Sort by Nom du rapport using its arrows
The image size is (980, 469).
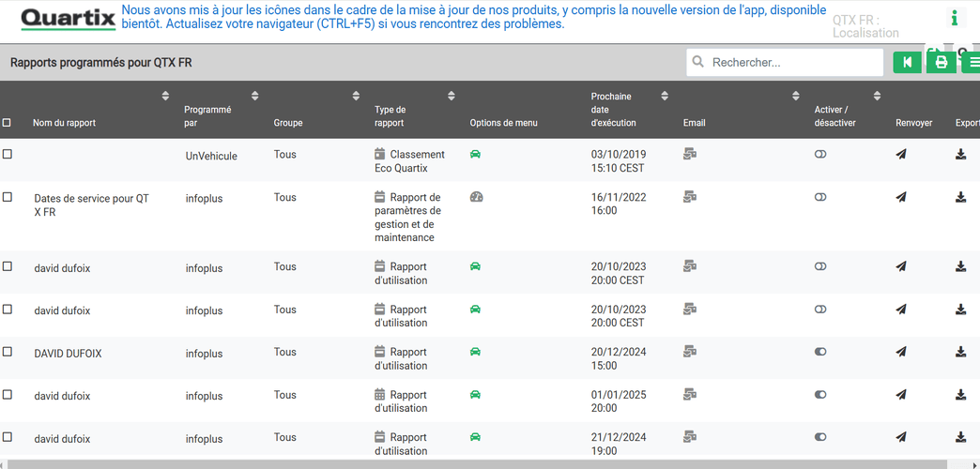[x=165, y=97]
